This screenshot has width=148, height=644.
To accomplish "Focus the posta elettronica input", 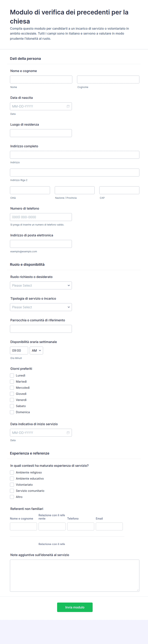I will (41, 244).
